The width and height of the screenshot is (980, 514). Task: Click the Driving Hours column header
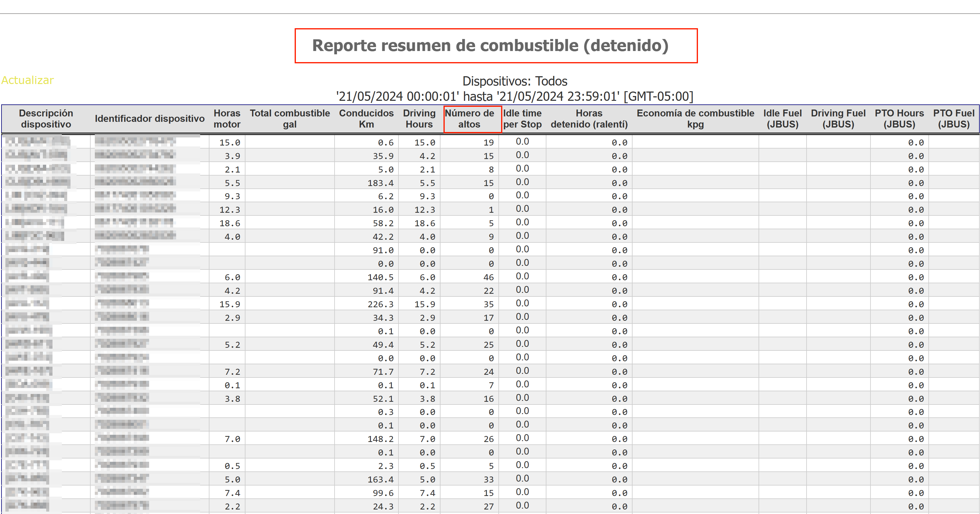419,119
